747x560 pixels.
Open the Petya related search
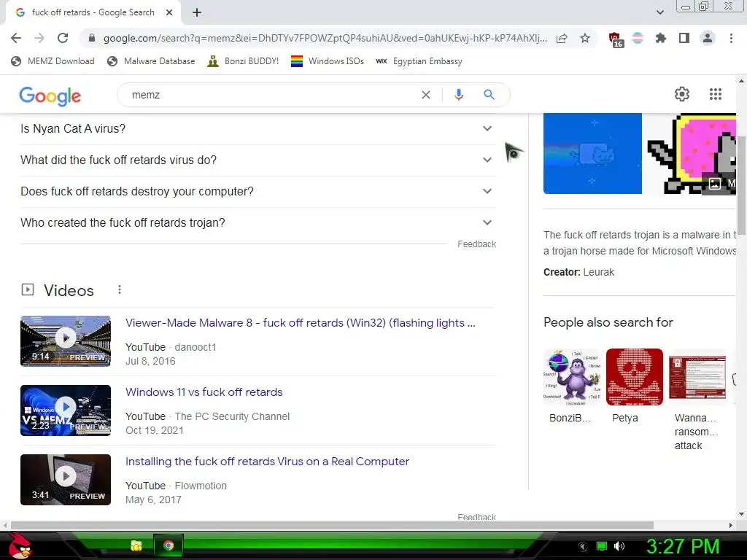click(634, 386)
